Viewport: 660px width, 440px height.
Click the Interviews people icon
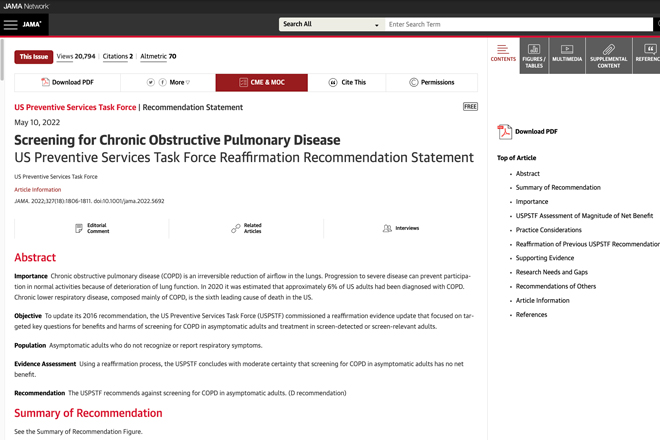pyautogui.click(x=387, y=228)
